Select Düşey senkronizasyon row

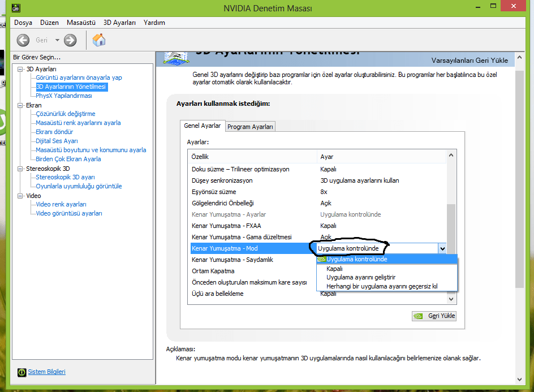[318, 180]
